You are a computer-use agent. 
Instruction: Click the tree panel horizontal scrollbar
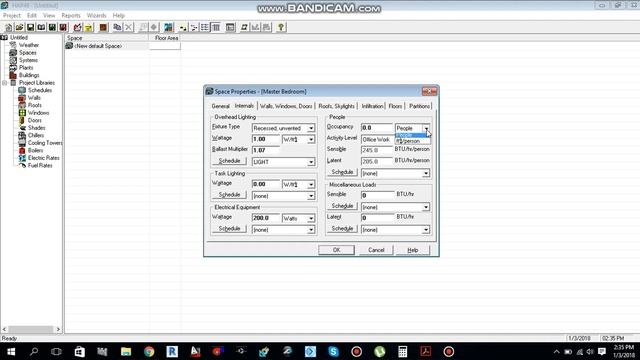point(31,329)
